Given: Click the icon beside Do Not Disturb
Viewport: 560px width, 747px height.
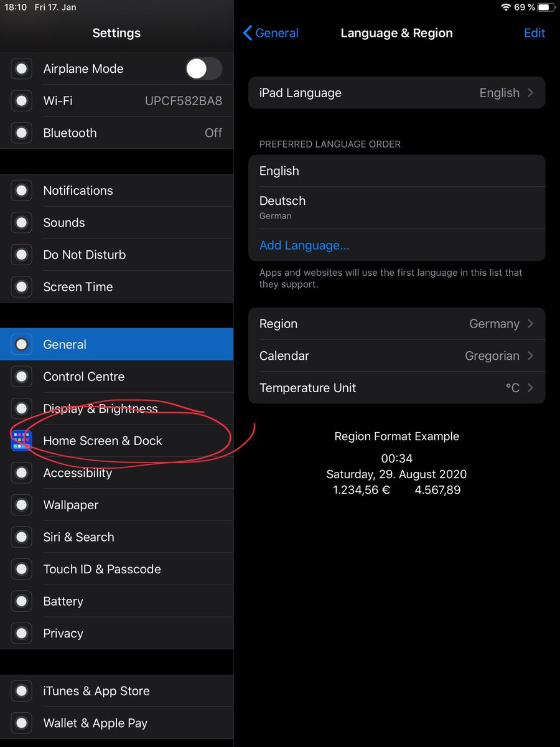Looking at the screenshot, I should pyautogui.click(x=22, y=255).
